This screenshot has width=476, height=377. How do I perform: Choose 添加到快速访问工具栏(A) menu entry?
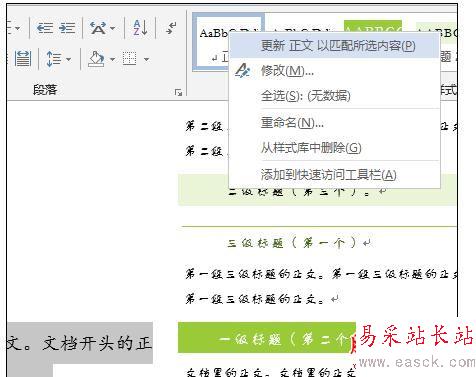pos(335,174)
